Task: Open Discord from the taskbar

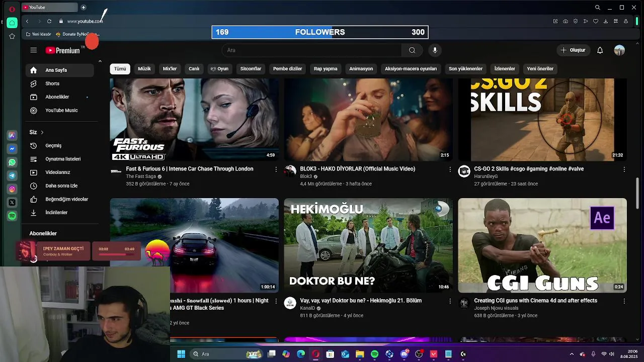Action: click(404, 354)
